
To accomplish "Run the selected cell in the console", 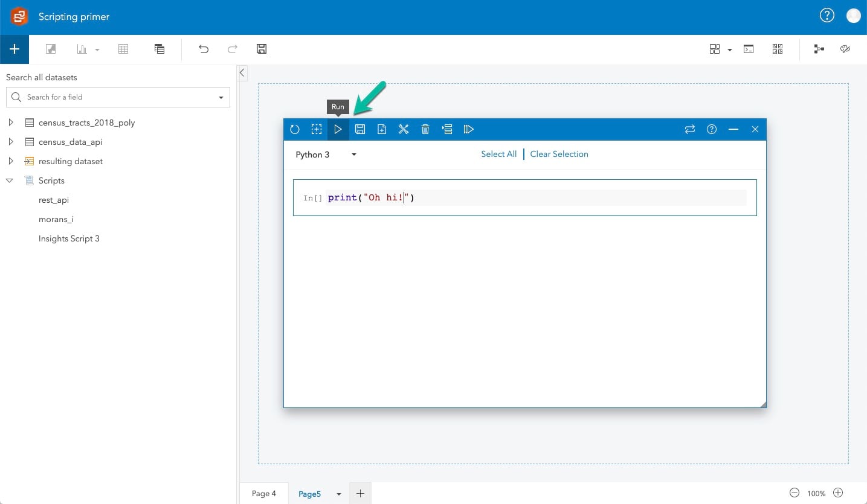I will 338,129.
